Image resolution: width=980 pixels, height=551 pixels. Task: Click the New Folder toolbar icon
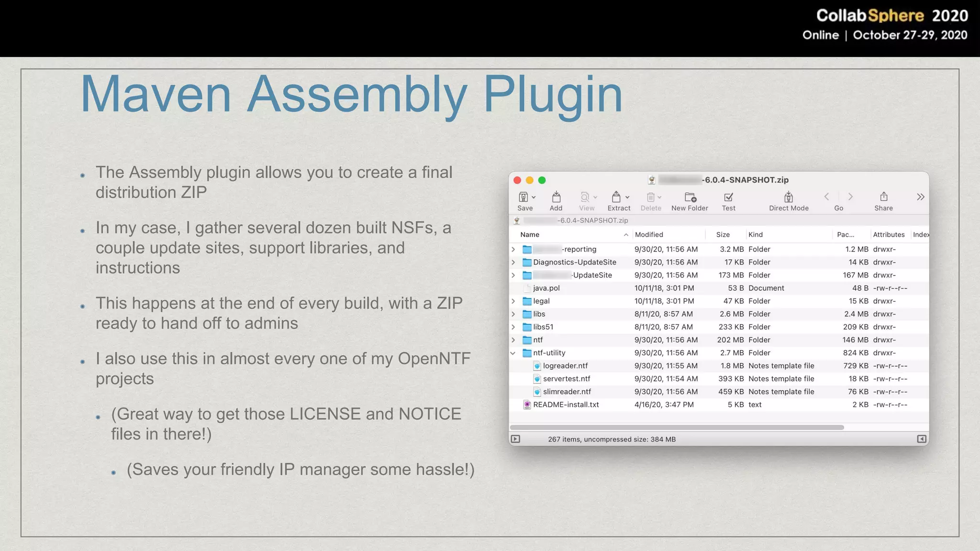tap(690, 197)
